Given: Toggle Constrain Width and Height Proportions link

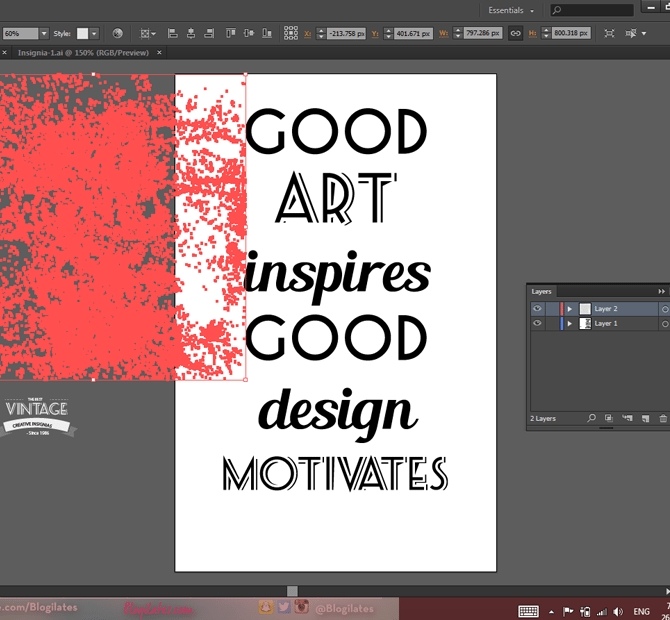Looking at the screenshot, I should 516,33.
